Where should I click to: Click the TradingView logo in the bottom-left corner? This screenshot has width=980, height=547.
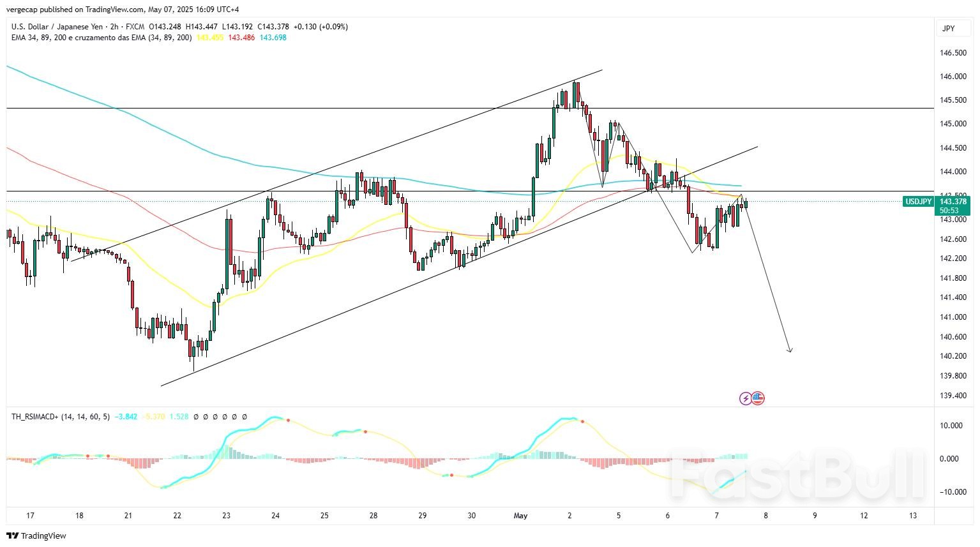(x=35, y=536)
